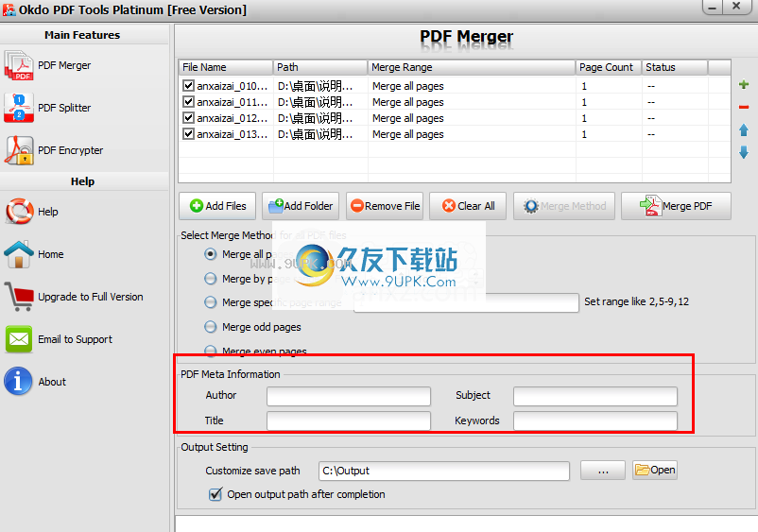Click the Path column header
Viewport: 758px width, 532px height.
coord(320,67)
